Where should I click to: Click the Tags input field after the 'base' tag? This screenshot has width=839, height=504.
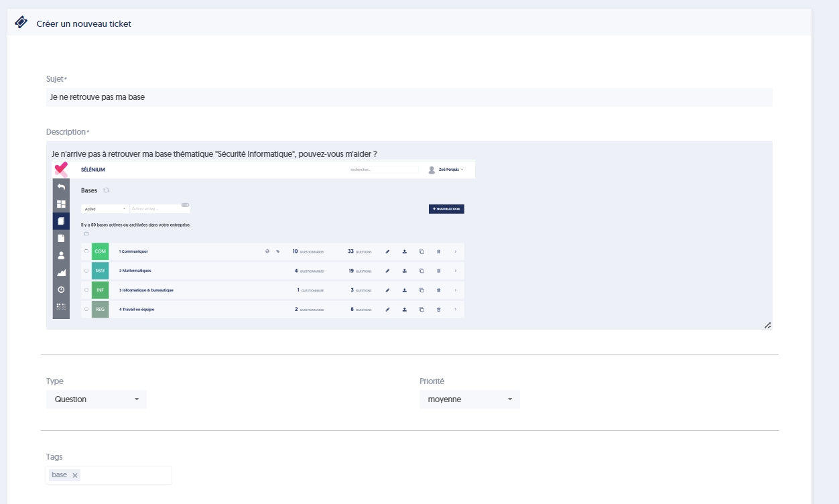tap(126, 475)
